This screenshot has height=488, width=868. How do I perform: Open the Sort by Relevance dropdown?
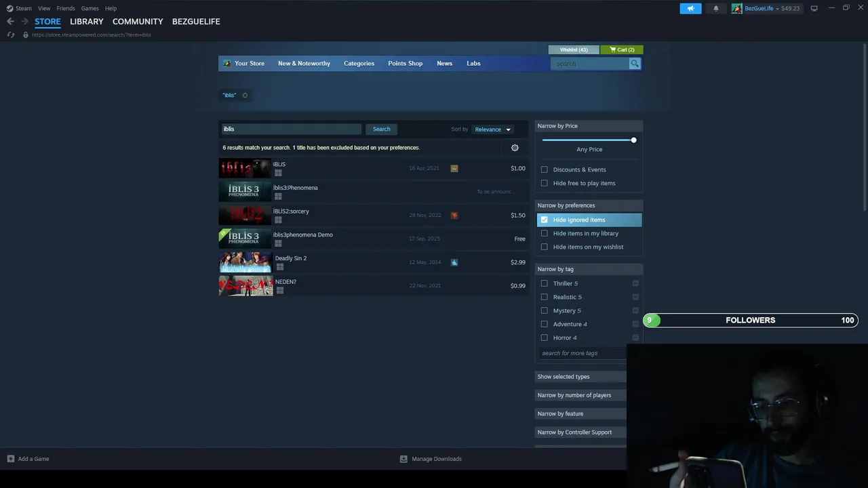(x=493, y=129)
